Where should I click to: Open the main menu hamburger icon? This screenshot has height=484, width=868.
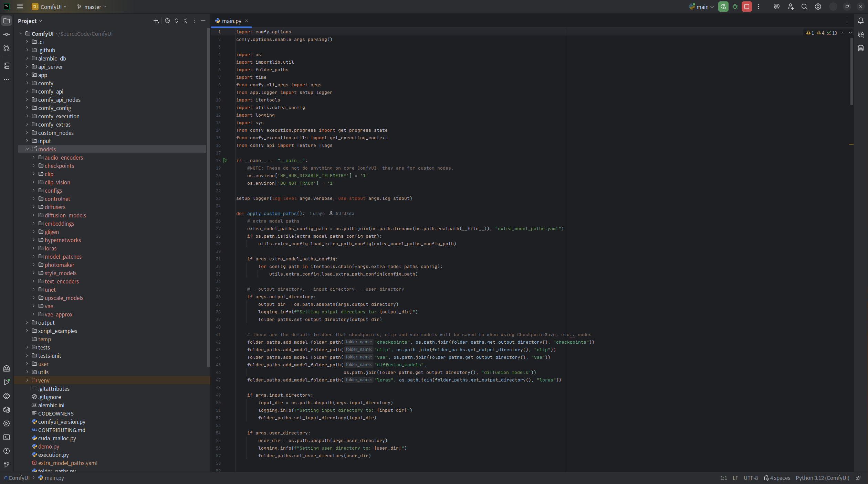point(20,7)
